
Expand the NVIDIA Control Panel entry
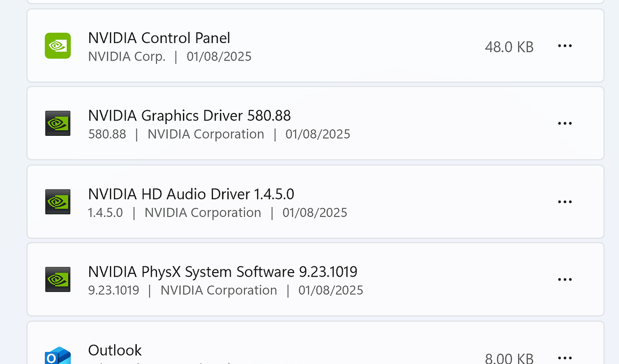pos(314,45)
